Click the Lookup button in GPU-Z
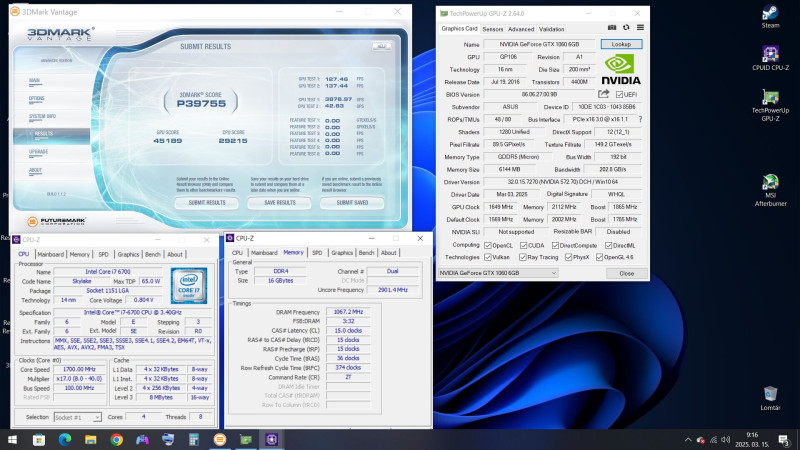The height and width of the screenshot is (450, 800). (621, 44)
